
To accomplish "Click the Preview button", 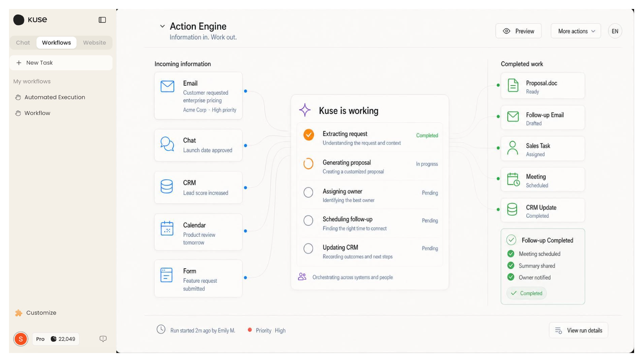I will (x=518, y=31).
